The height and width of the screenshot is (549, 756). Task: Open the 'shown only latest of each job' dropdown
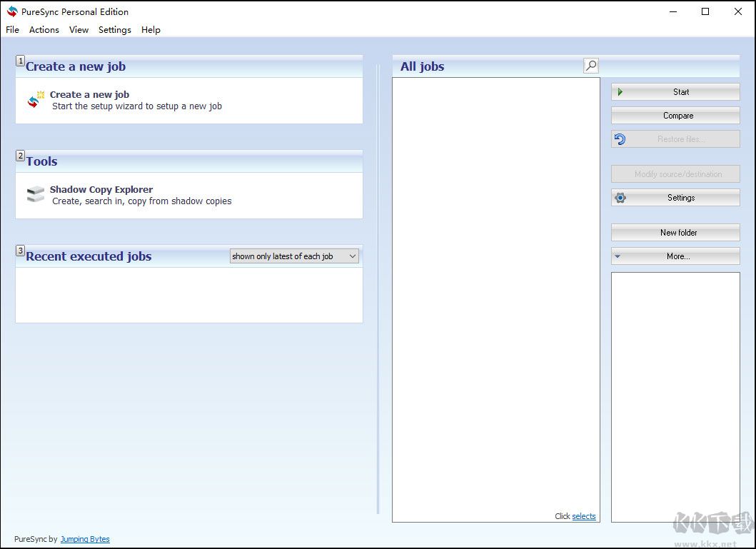click(294, 256)
